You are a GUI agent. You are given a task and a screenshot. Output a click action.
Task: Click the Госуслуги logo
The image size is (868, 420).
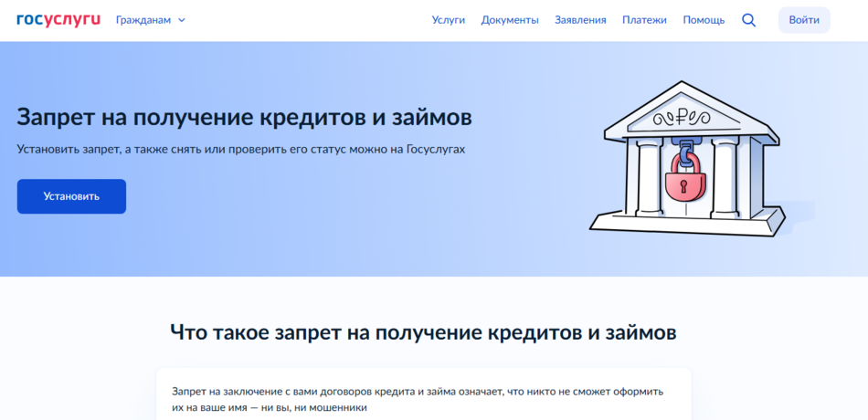[58, 19]
